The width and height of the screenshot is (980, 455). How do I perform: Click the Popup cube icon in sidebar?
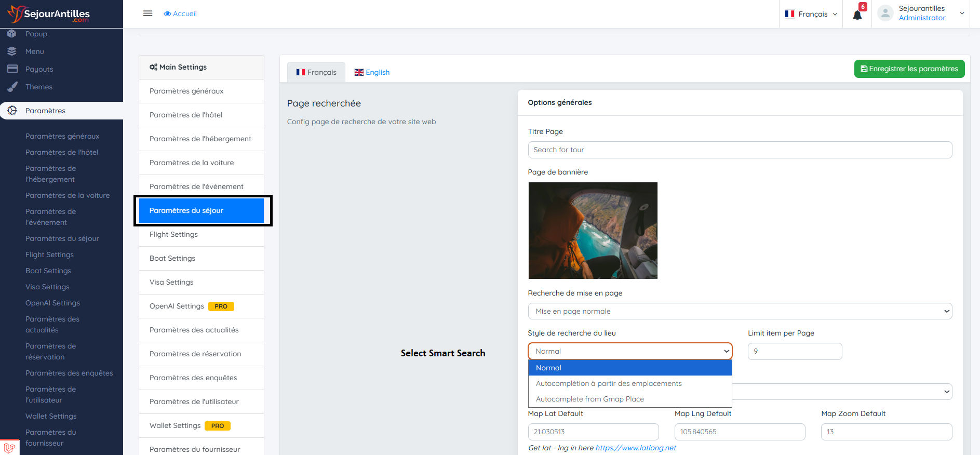coord(12,34)
